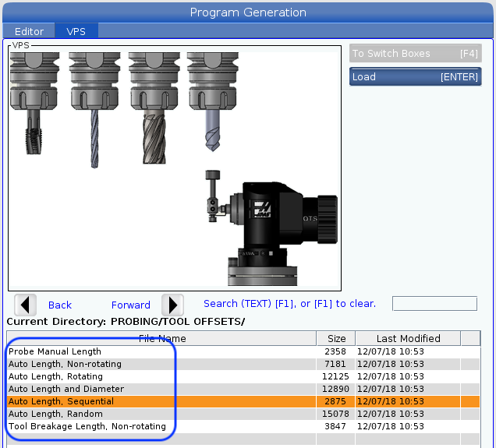Viewport: 496px width, 448px height.
Task: Pick Tool Breakage Length, Non-rotating file
Action: pyautogui.click(x=87, y=426)
